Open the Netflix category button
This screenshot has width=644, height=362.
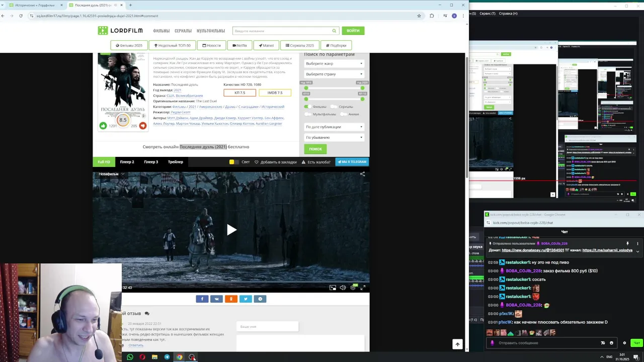click(239, 45)
